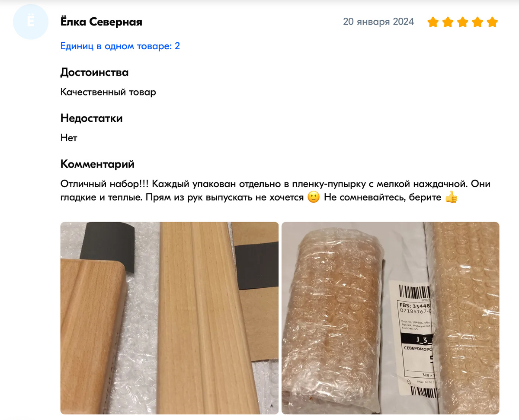This screenshot has width=519, height=420.
Task: Open the bubble-wrapped package review photo
Action: (391, 318)
